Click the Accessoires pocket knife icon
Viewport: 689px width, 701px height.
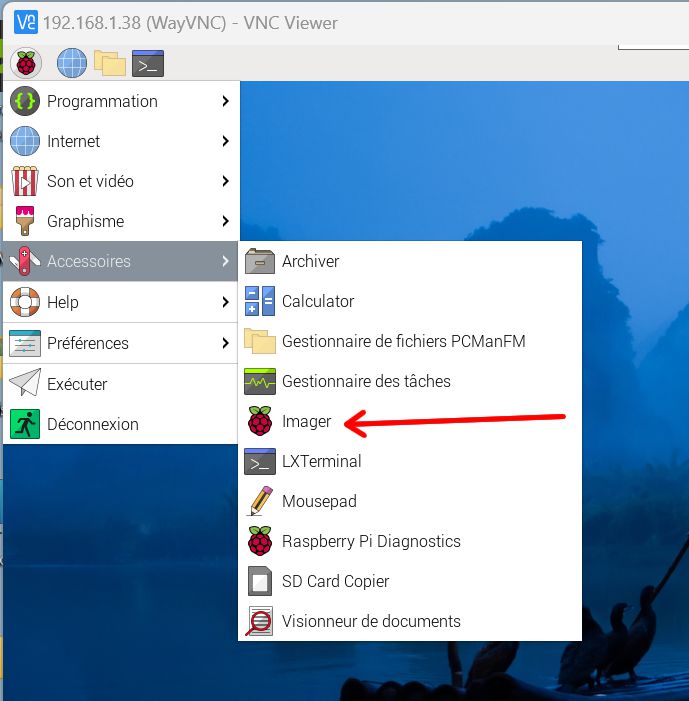[x=25, y=261]
